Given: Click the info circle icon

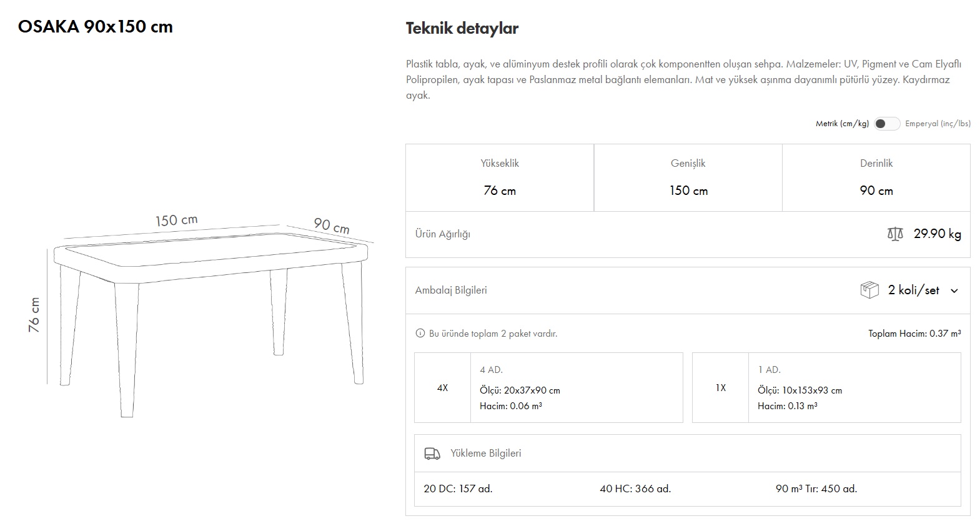Looking at the screenshot, I should click(420, 334).
